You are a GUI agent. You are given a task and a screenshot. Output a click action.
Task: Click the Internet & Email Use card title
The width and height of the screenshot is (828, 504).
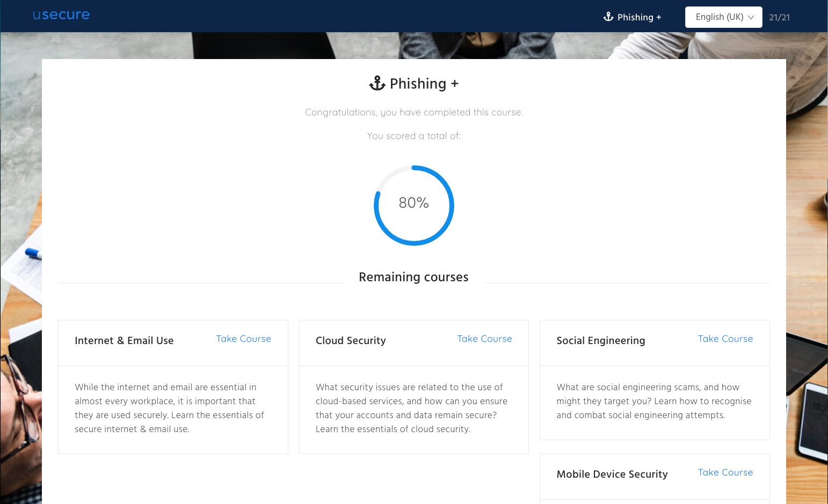(x=124, y=340)
